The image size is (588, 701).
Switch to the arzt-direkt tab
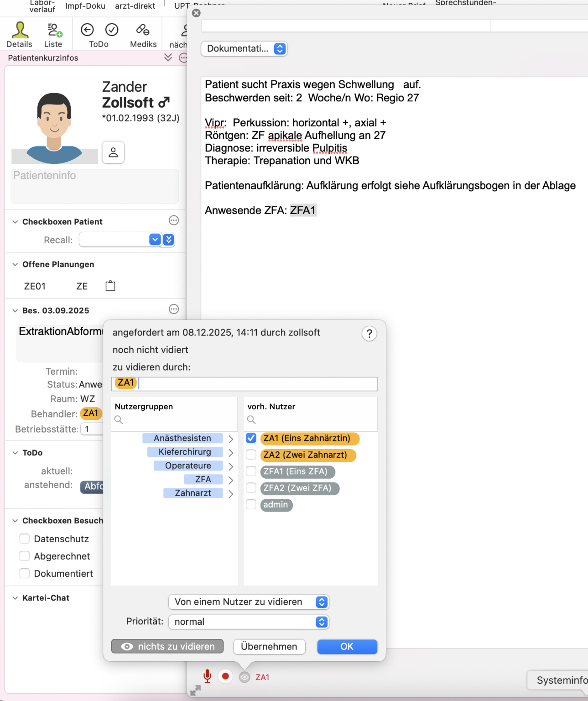[x=135, y=6]
